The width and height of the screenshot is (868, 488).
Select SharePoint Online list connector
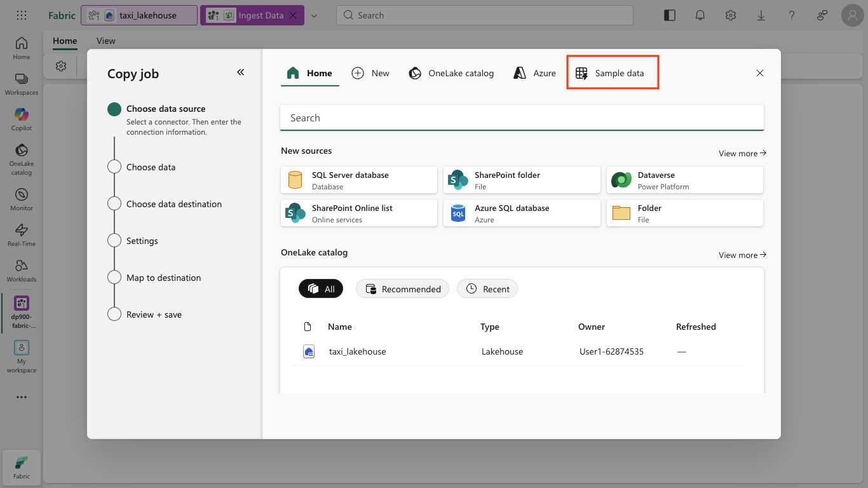[x=359, y=213]
